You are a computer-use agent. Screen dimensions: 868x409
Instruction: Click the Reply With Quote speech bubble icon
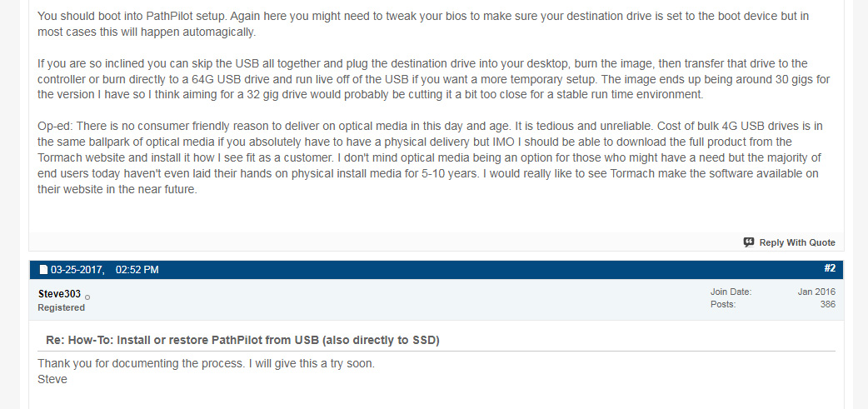coord(748,242)
